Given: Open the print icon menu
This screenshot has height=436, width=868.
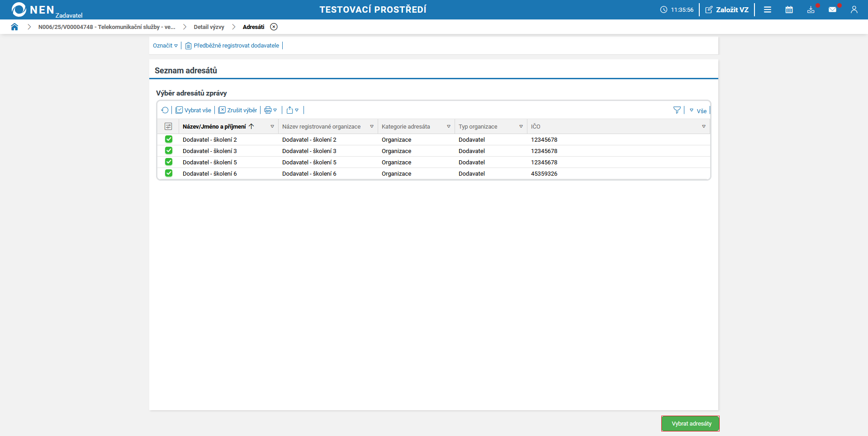Looking at the screenshot, I should (270, 110).
